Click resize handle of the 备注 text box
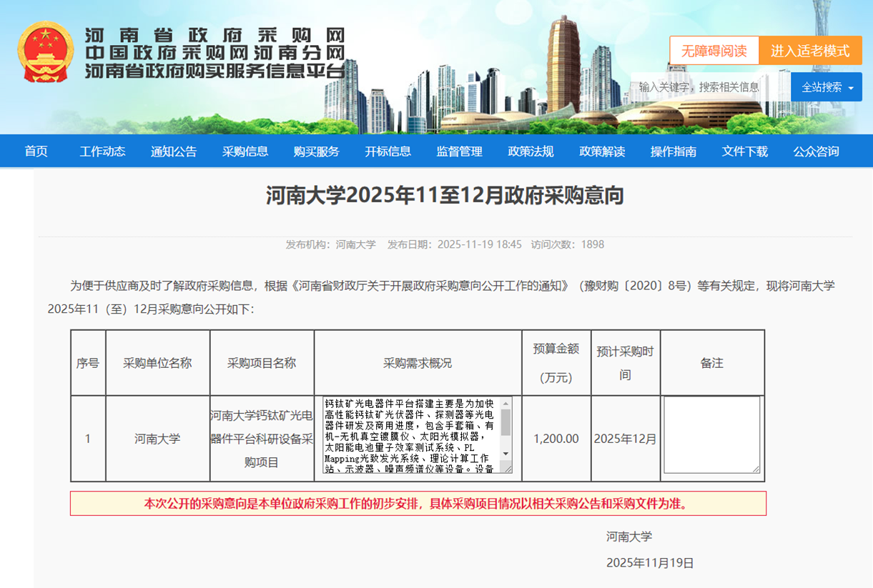 (755, 468)
